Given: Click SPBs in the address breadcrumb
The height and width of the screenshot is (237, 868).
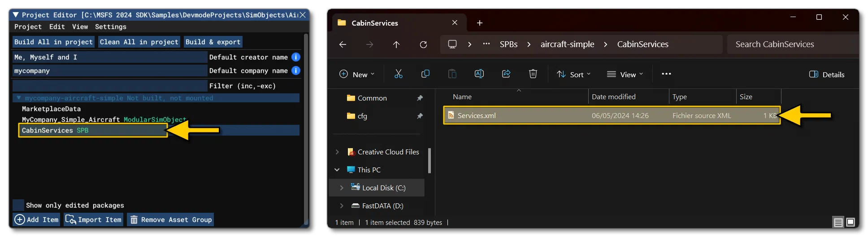Looking at the screenshot, I should (508, 44).
